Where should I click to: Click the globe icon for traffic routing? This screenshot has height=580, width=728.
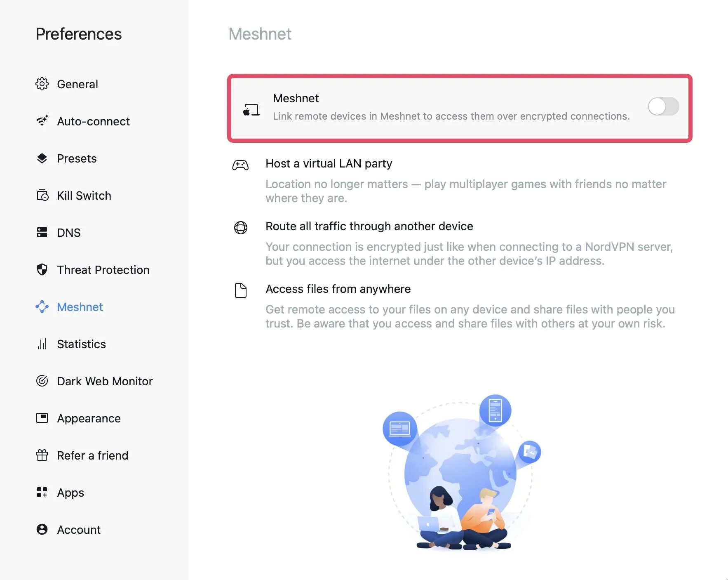[241, 227]
